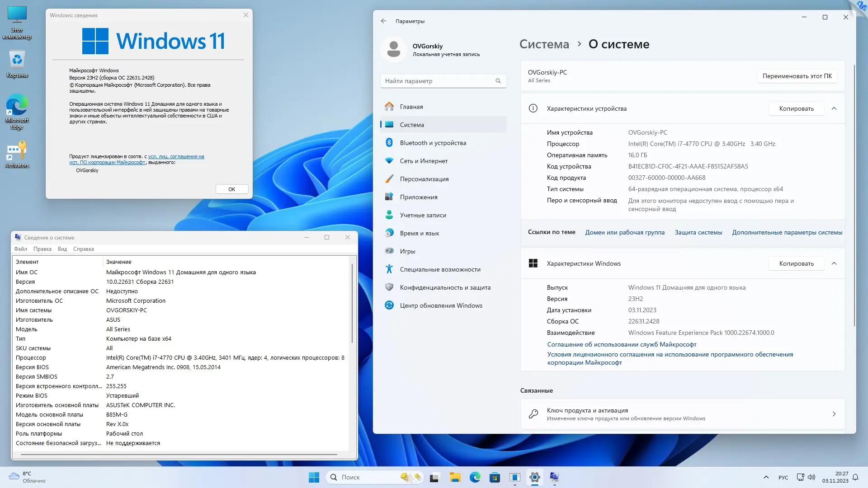Collapse the Характеристики устройства section
Viewport: 868px width, 488px height.
[834, 108]
